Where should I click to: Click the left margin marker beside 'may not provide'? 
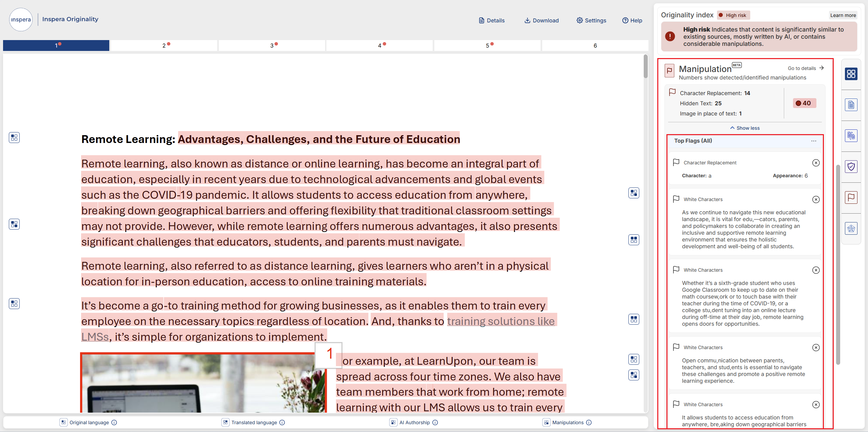pyautogui.click(x=14, y=224)
